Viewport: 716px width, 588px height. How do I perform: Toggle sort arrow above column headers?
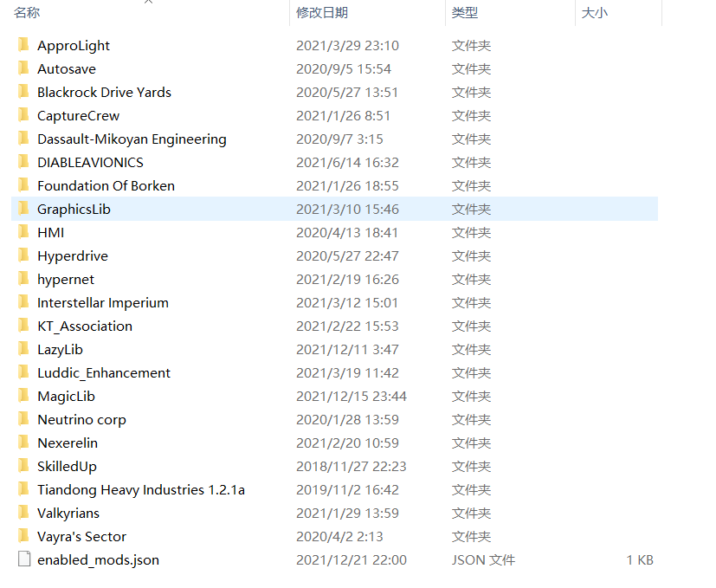[149, 3]
